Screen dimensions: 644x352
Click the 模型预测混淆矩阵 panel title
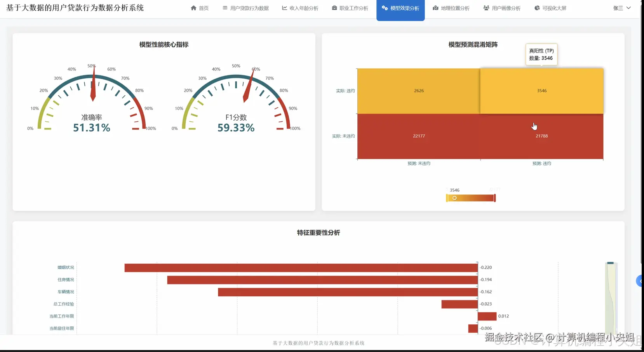point(473,45)
